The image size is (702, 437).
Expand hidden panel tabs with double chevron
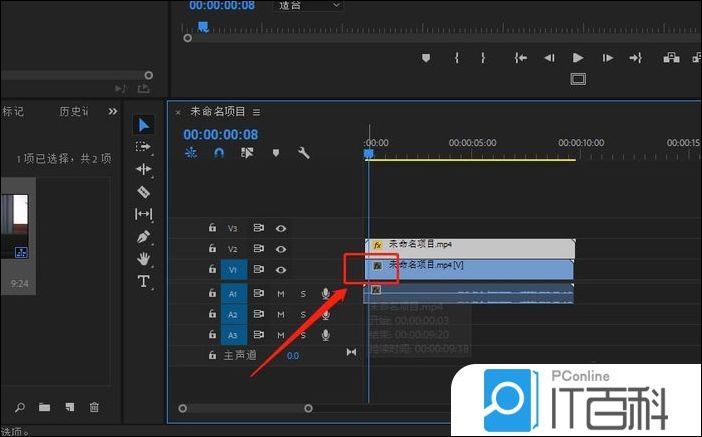tap(113, 111)
